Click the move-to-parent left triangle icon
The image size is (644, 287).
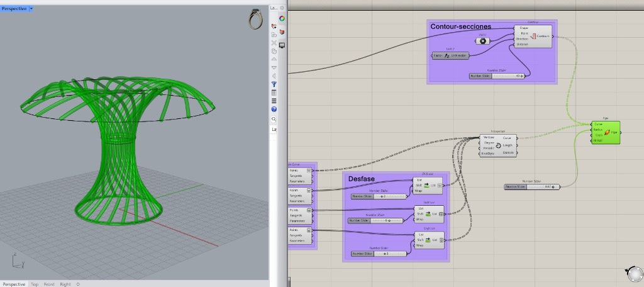coord(274,76)
